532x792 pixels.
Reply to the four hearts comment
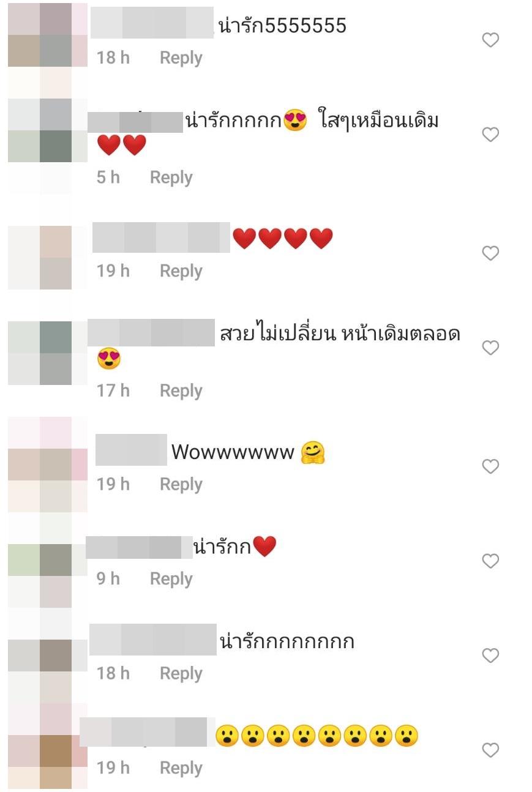(x=181, y=271)
